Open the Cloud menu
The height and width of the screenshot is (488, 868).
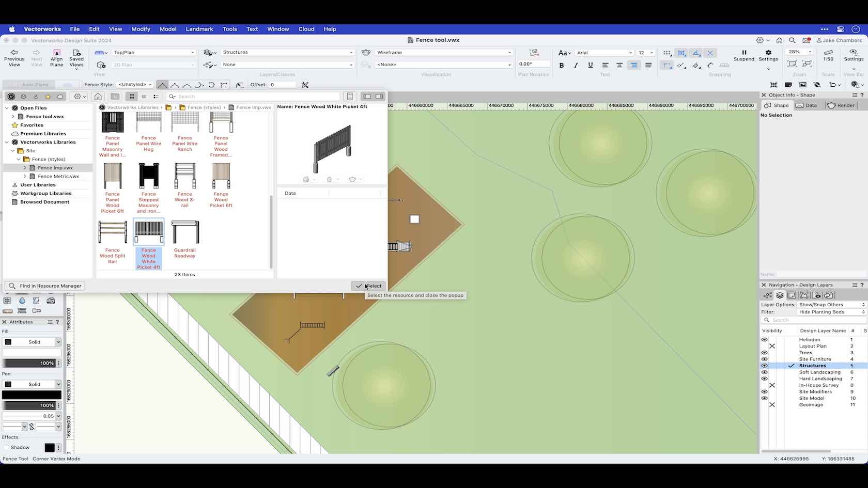[306, 29]
